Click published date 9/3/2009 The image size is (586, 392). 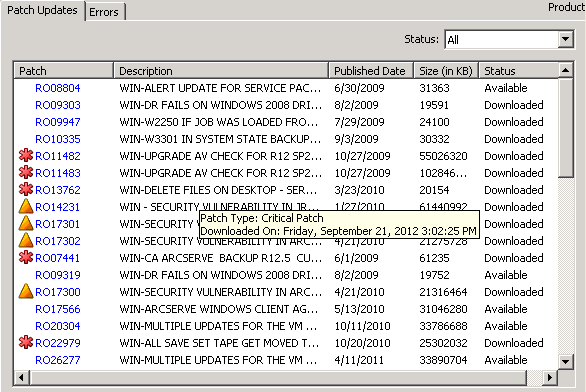(x=356, y=139)
